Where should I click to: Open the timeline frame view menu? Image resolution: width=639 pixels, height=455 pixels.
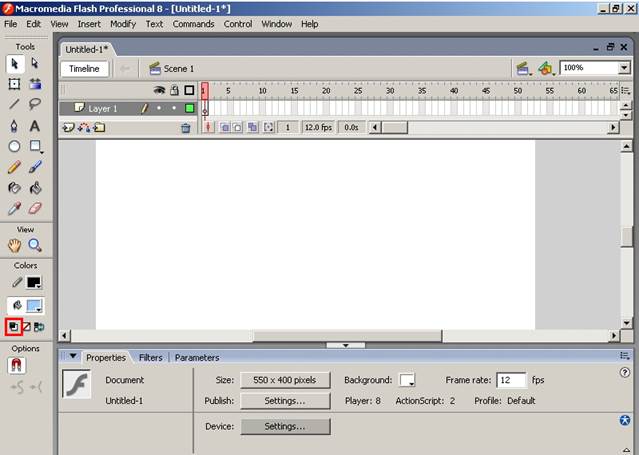(x=625, y=91)
